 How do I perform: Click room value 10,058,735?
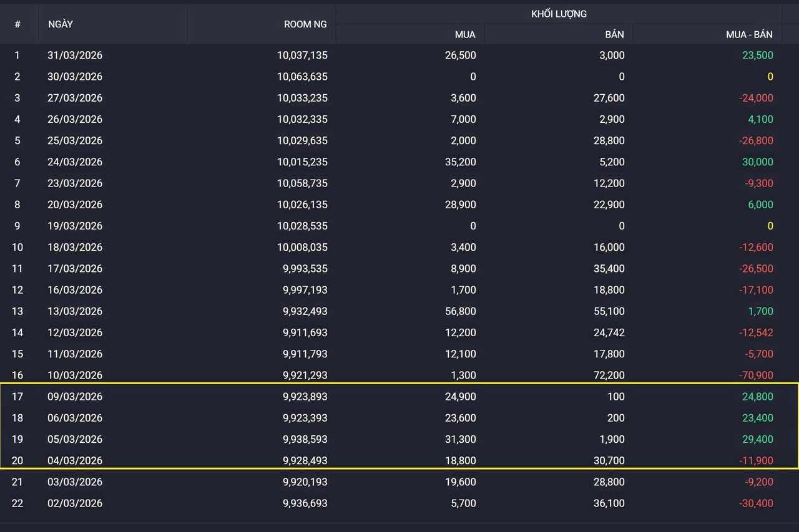(x=302, y=183)
